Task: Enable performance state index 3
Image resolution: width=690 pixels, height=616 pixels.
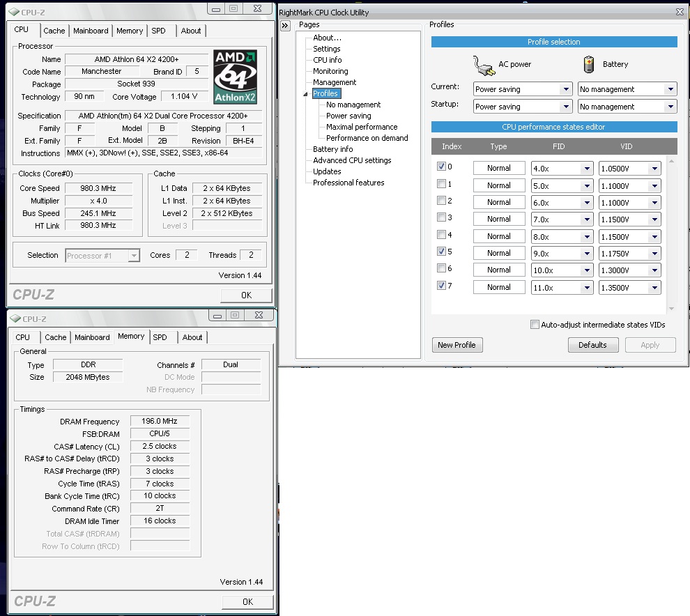Action: 441,217
